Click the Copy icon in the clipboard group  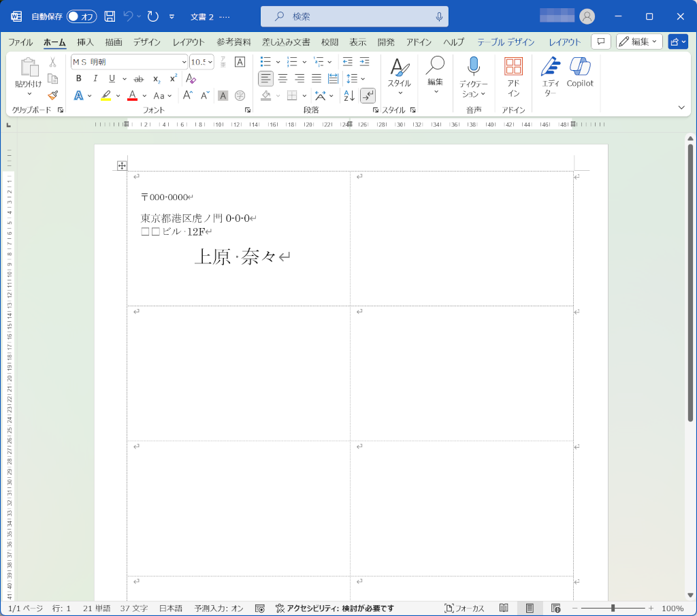(53, 79)
